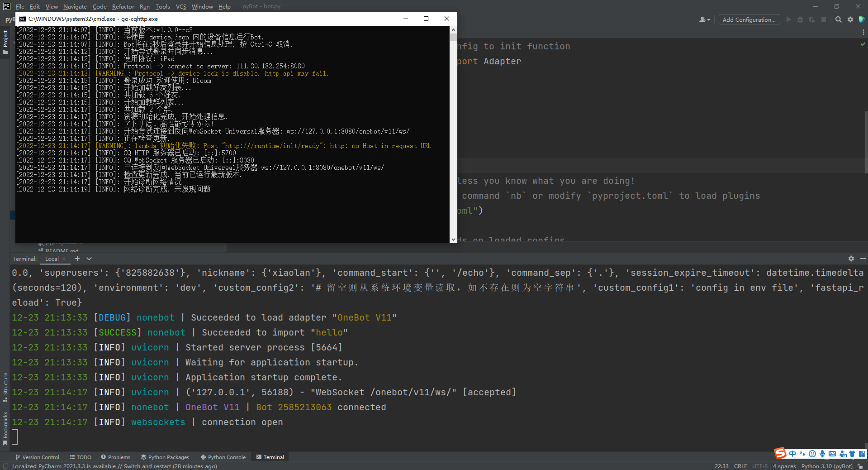The width and height of the screenshot is (868, 470).
Task: Toggle Sogou punctuation mode icon
Action: point(802,454)
